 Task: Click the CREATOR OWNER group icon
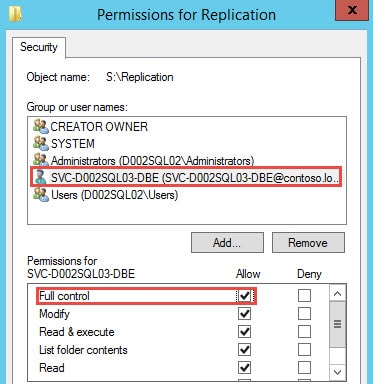click(41, 127)
